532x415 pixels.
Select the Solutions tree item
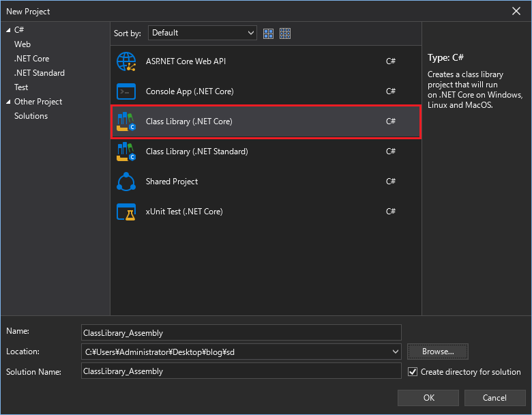(x=31, y=116)
